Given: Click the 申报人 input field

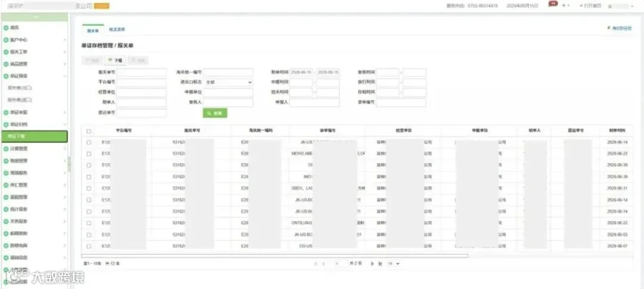Looking at the screenshot, I should pos(314,102).
